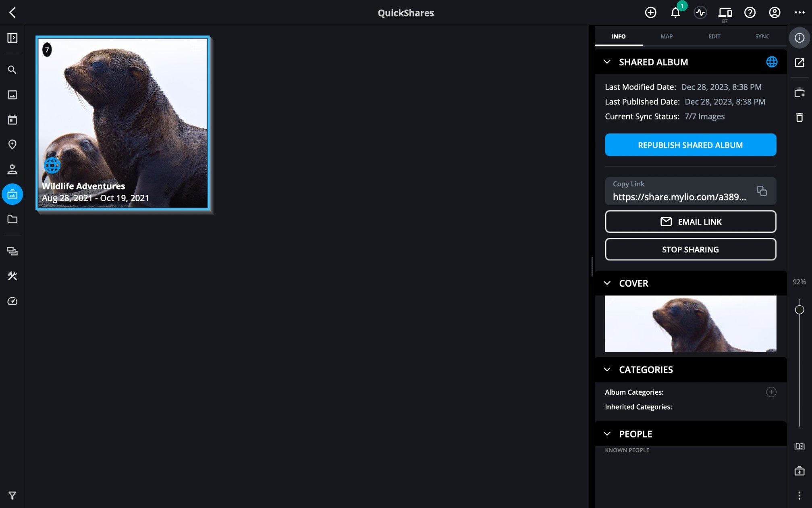Switch to the Sync tab
Image resolution: width=812 pixels, height=508 pixels.
tap(762, 36)
